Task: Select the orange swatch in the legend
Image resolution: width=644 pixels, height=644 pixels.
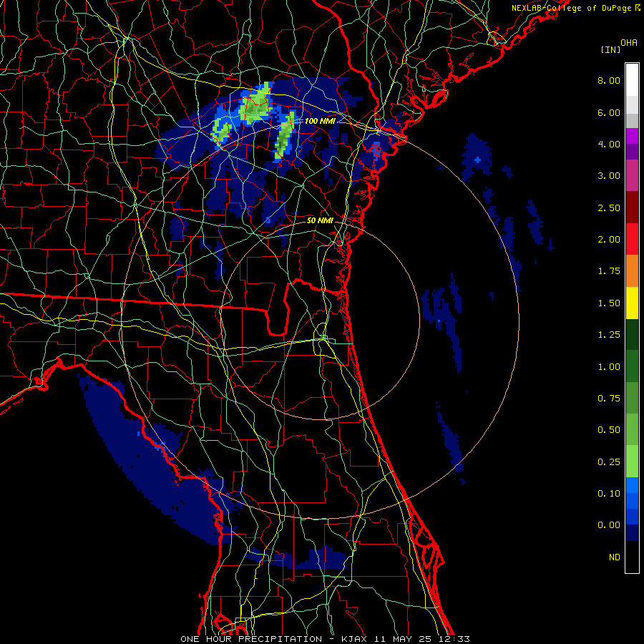Action: [632, 271]
